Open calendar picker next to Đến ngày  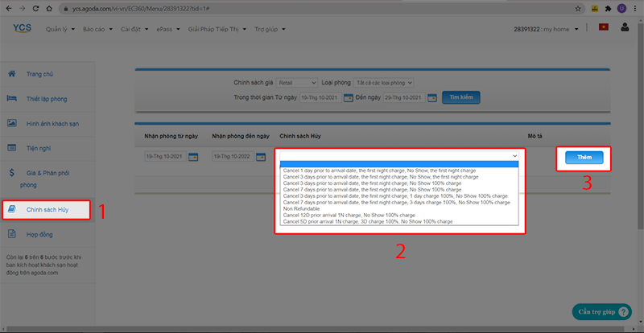pyautogui.click(x=431, y=98)
